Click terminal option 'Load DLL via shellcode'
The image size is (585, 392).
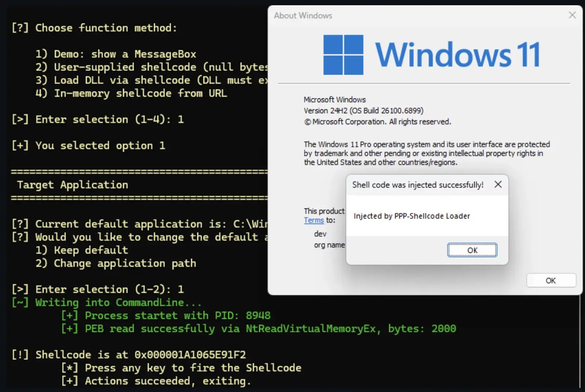point(152,80)
